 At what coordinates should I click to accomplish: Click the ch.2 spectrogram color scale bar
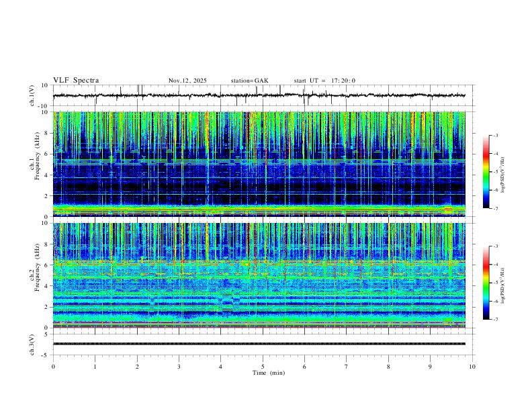coord(486,283)
